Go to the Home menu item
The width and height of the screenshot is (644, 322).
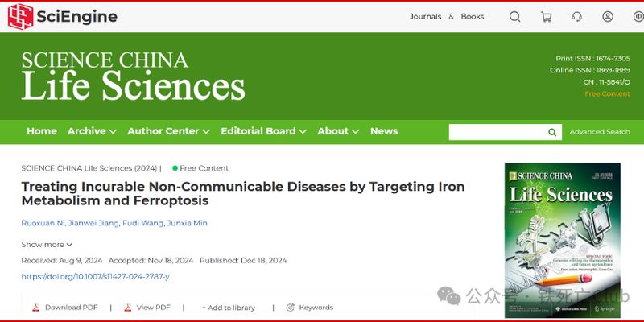point(42,131)
